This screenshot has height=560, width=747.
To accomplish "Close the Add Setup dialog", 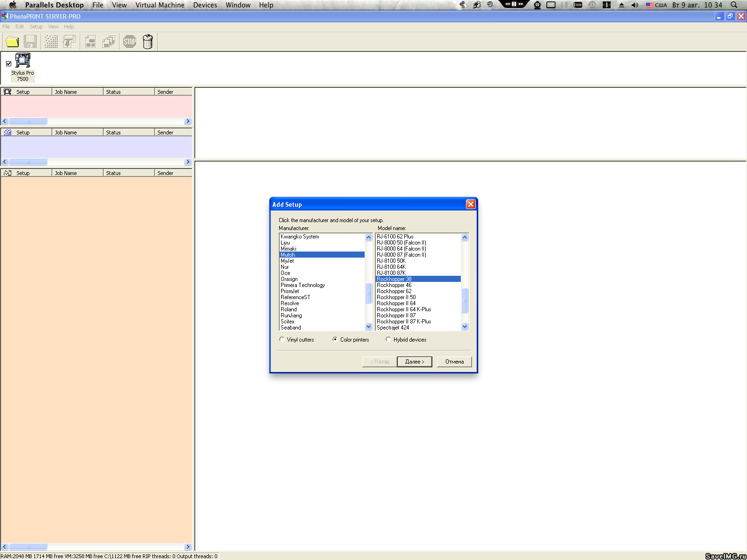I will click(471, 204).
